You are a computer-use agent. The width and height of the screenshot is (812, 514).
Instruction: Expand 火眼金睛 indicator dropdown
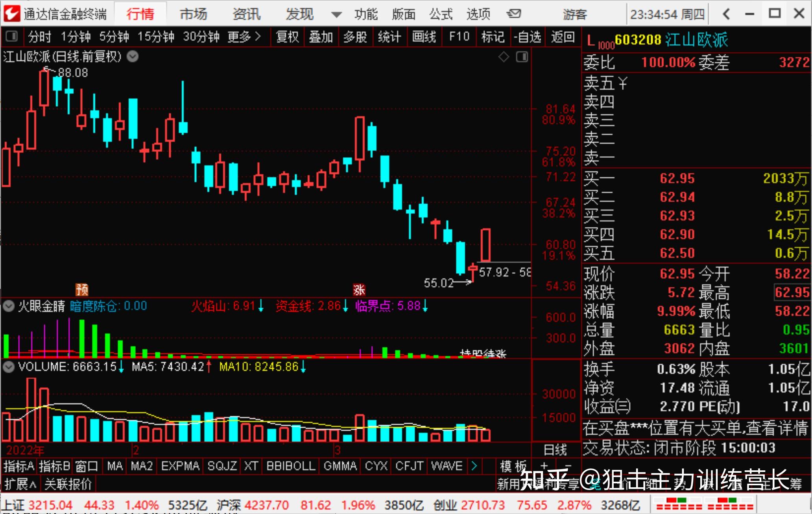(x=9, y=306)
